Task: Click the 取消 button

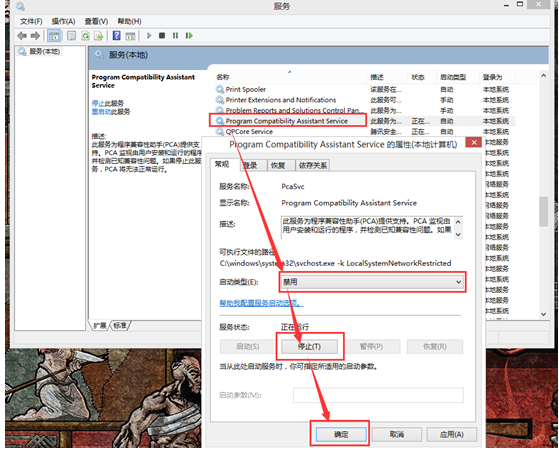Action: pyautogui.click(x=397, y=434)
